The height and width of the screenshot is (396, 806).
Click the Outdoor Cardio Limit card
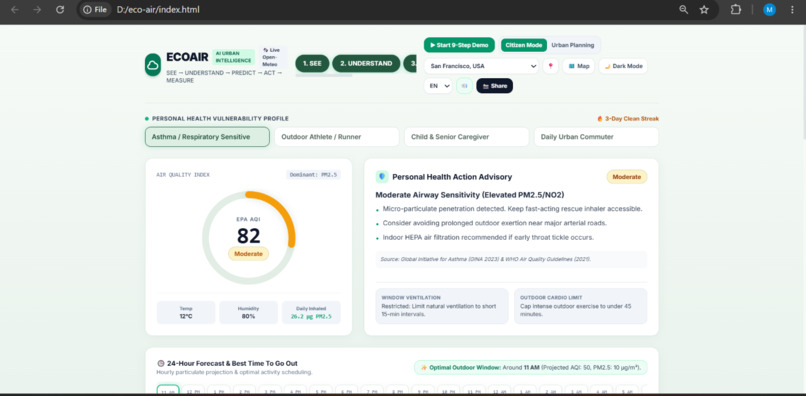(580, 306)
